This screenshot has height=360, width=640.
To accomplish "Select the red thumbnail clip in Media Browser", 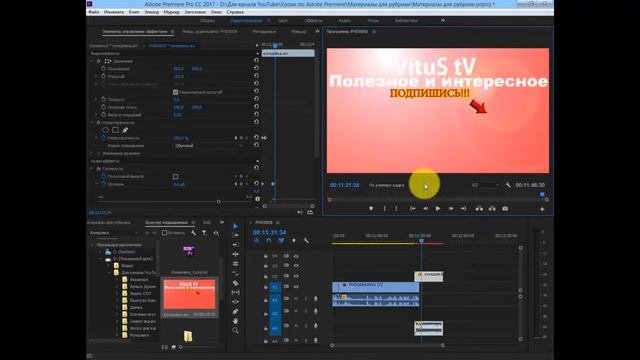I will (x=189, y=294).
